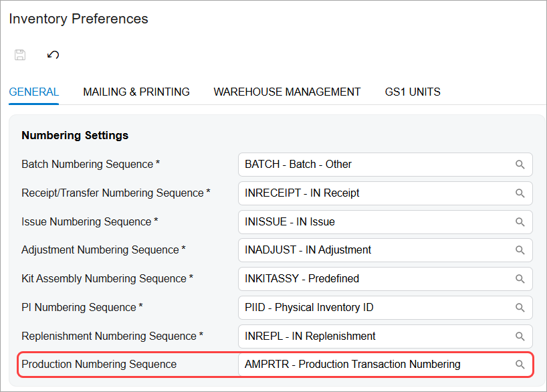The image size is (547, 392).
Task: Open Kit Assembly Numbering Sequence lookup
Action: point(520,279)
